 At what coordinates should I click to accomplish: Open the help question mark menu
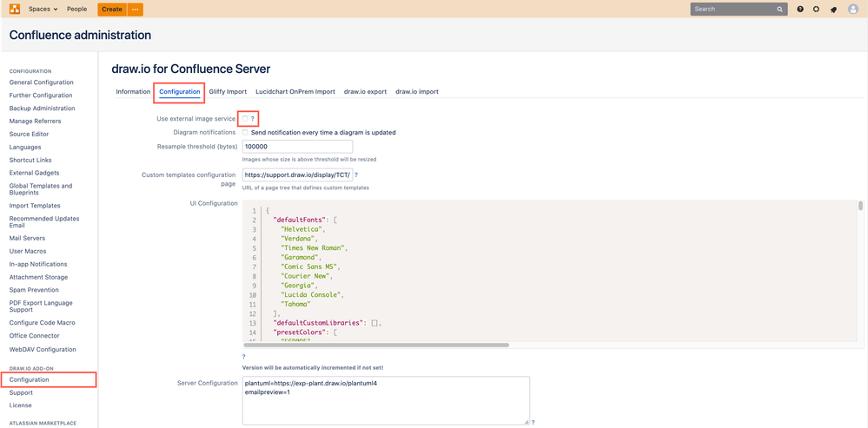(x=800, y=9)
